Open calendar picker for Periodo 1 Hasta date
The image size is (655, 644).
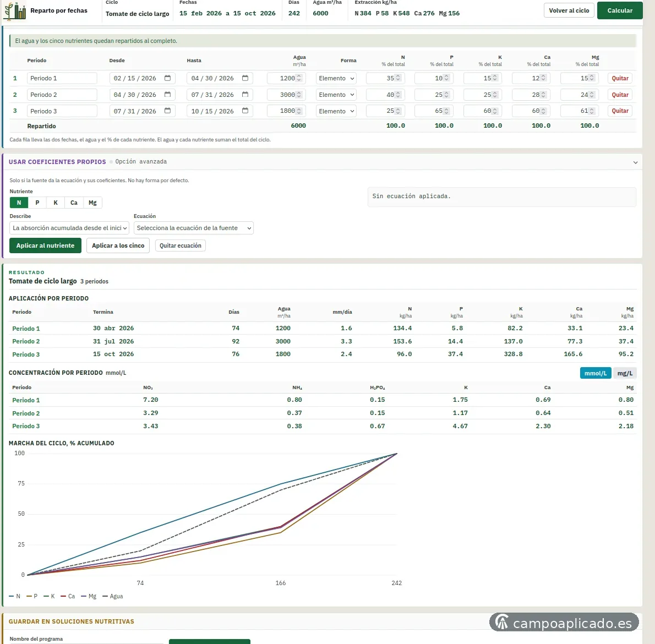pyautogui.click(x=245, y=78)
